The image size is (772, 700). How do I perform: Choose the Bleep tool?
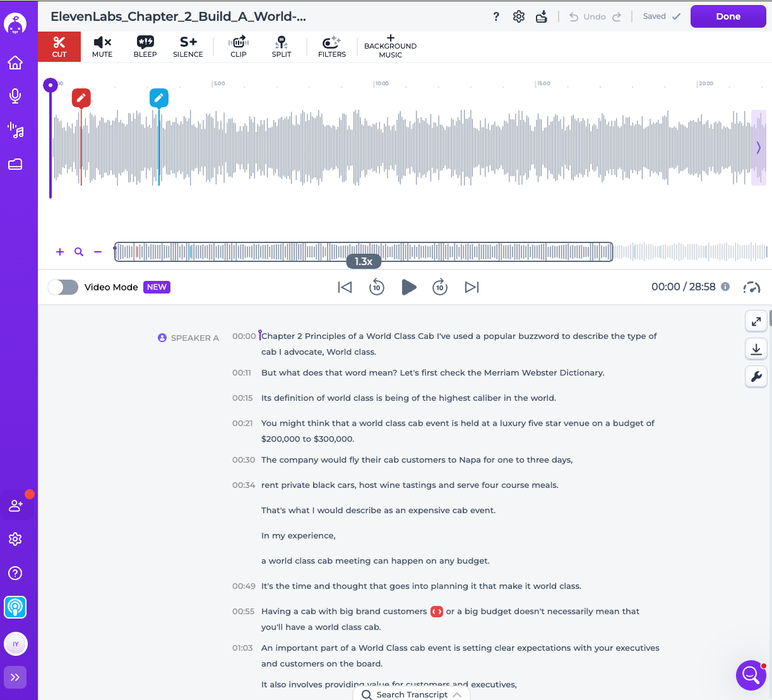(145, 46)
